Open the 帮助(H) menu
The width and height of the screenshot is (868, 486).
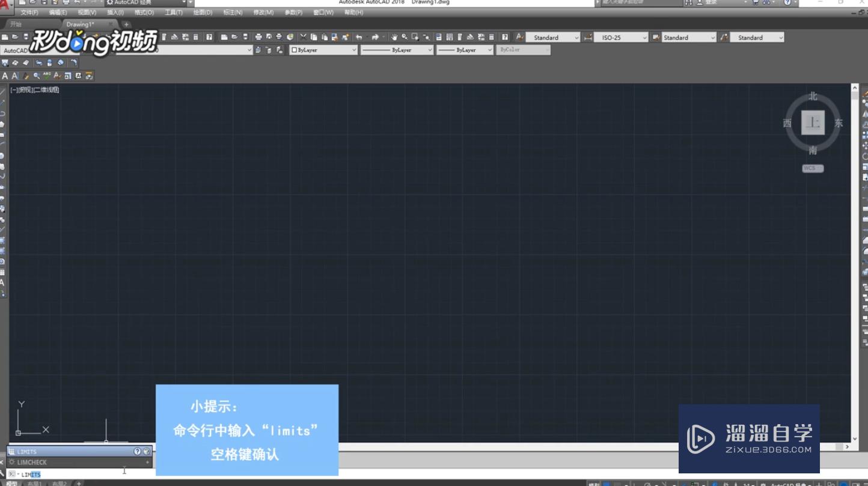353,13
